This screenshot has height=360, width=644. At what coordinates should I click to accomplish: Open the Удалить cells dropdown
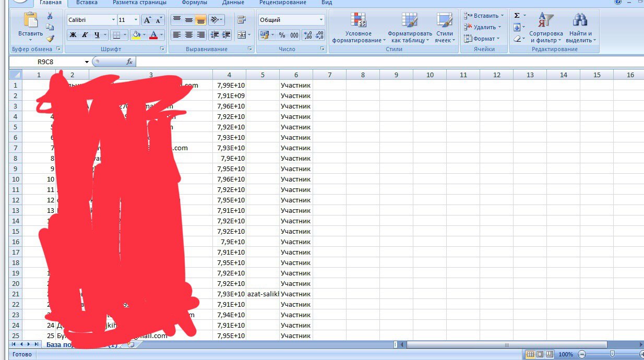coord(483,27)
